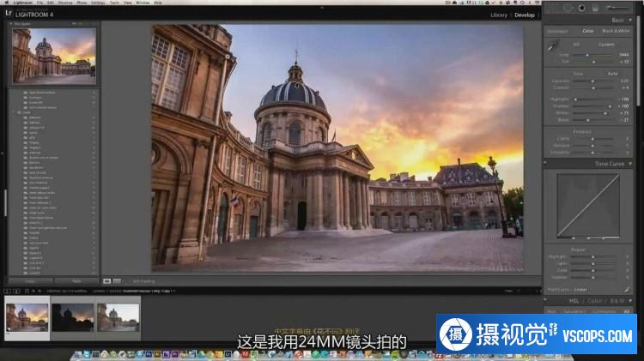
Task: Switch to the Library module
Action: pos(499,15)
